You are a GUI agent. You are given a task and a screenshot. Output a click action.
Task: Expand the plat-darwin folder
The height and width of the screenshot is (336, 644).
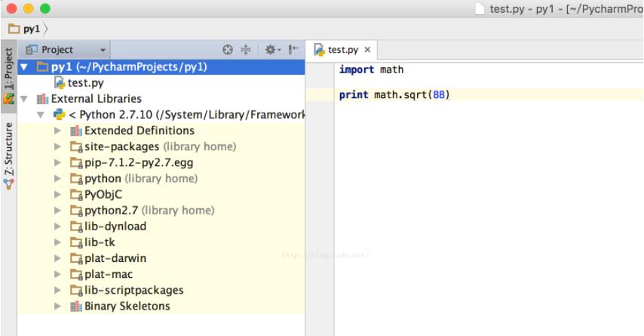[x=57, y=258]
